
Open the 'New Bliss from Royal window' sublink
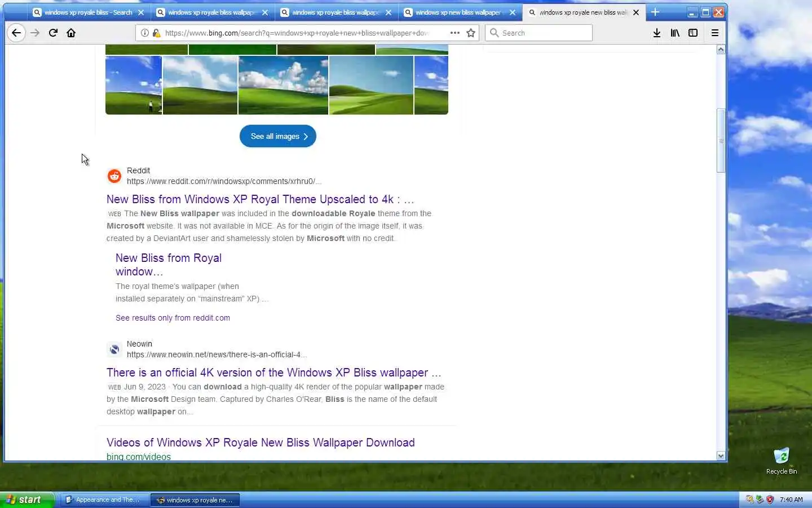point(169,265)
